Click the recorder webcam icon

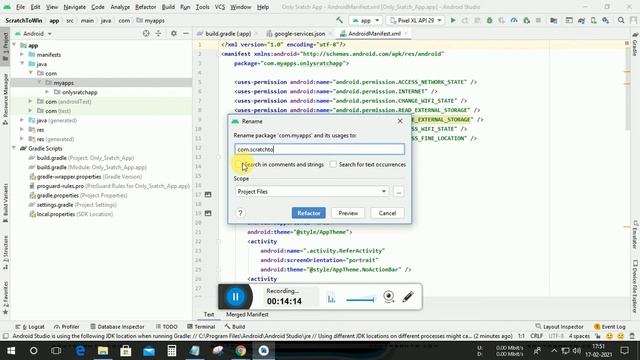click(x=389, y=297)
